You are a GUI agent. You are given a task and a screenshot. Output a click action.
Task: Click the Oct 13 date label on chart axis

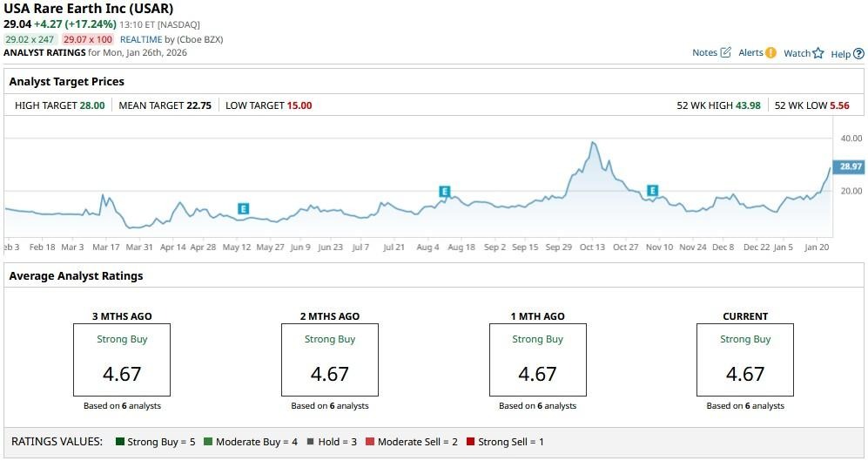(x=592, y=247)
